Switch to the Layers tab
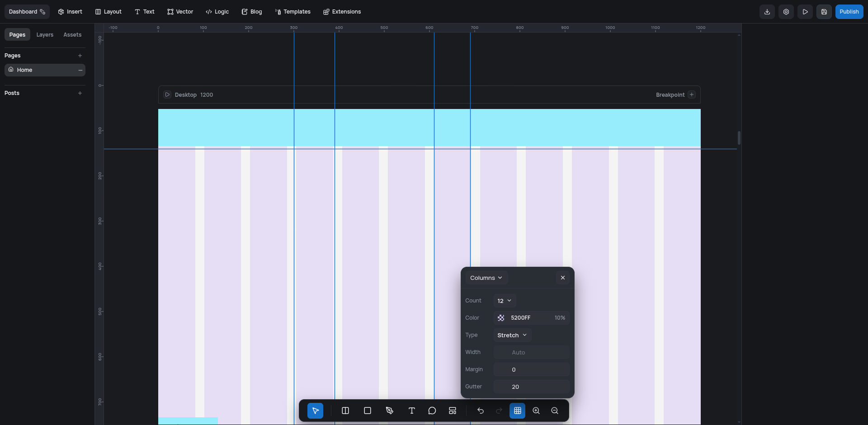The width and height of the screenshot is (868, 425). 44,34
